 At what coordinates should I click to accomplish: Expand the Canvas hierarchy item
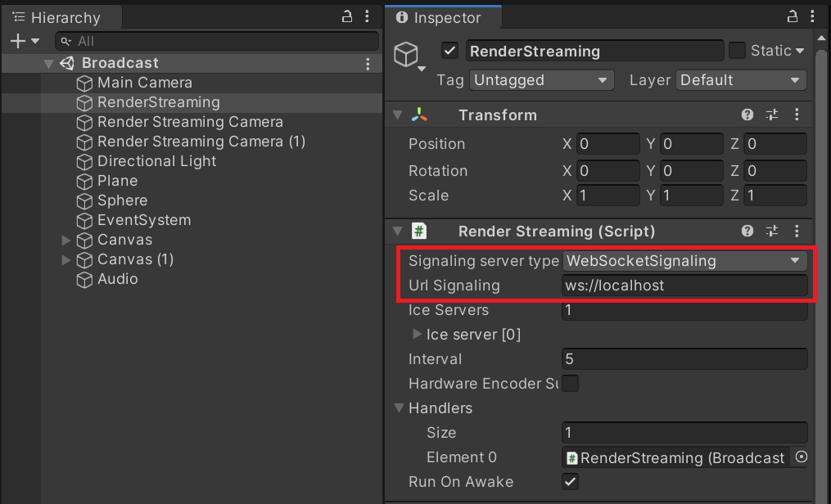66,240
